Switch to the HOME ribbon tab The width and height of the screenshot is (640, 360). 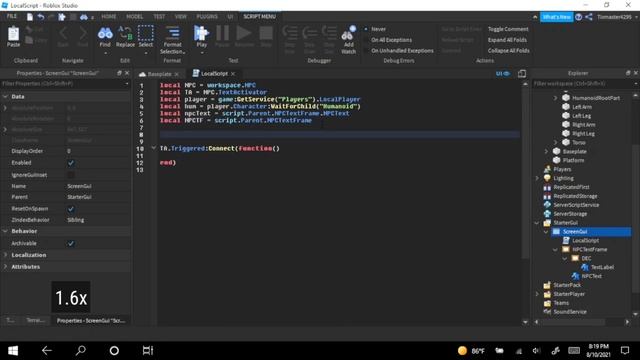[109, 17]
